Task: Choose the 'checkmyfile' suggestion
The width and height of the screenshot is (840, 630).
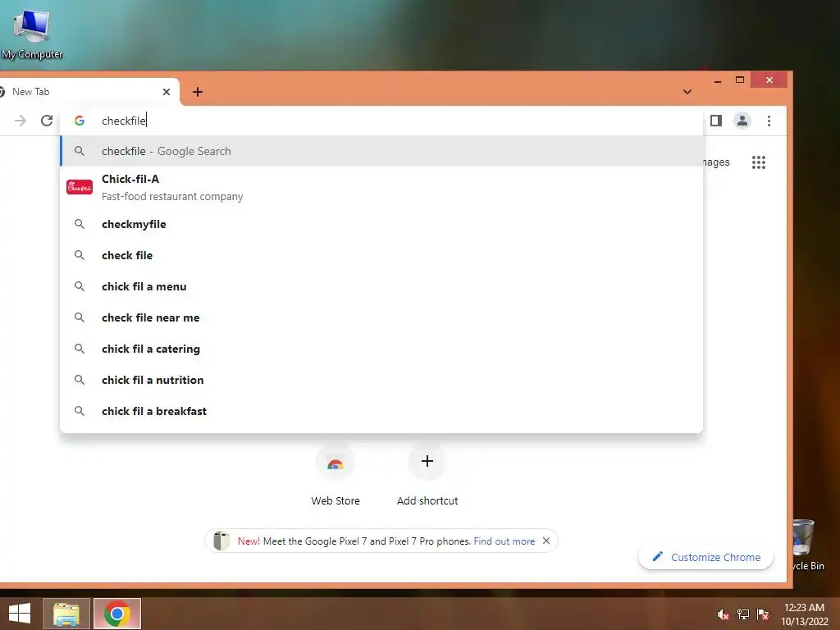Action: (x=381, y=224)
